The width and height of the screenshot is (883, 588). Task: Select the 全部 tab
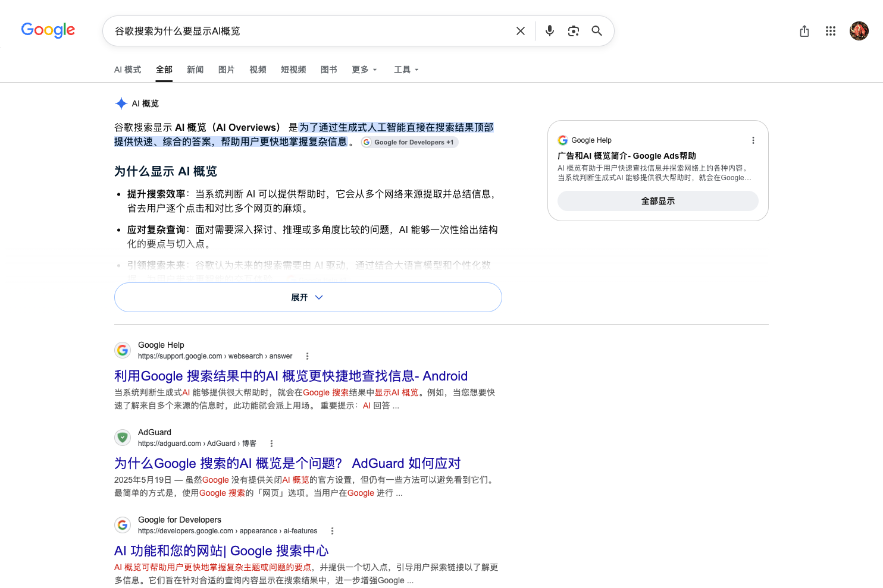(x=164, y=70)
